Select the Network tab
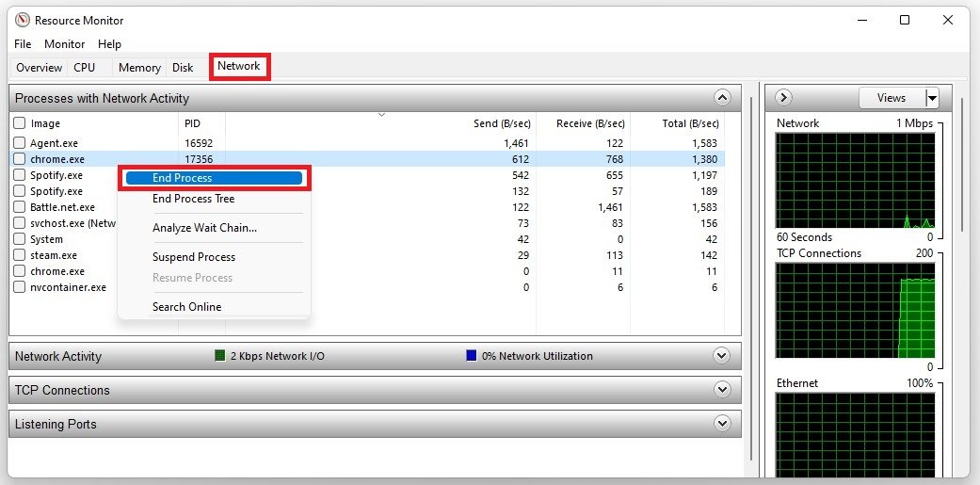The width and height of the screenshot is (980, 485). pyautogui.click(x=239, y=66)
